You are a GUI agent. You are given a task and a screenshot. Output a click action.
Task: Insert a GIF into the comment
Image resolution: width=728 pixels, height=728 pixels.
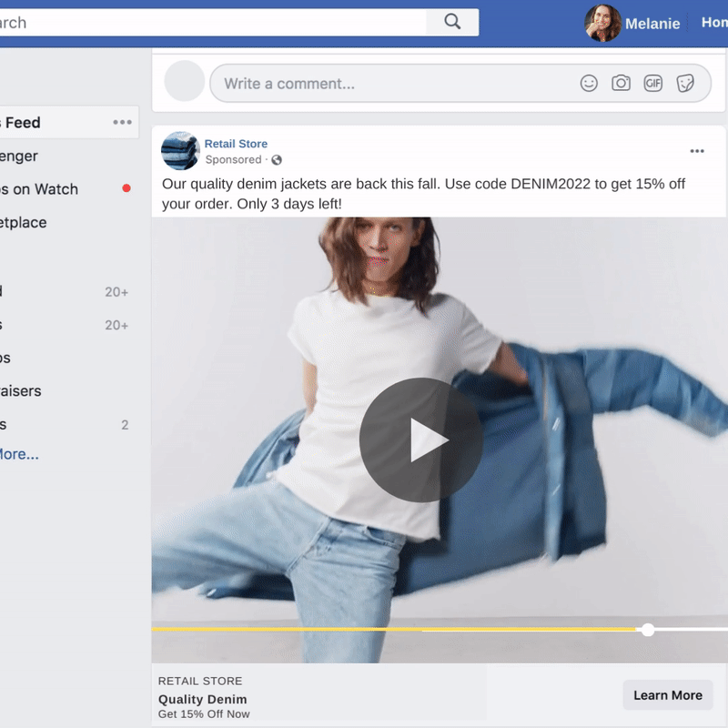pyautogui.click(x=652, y=84)
